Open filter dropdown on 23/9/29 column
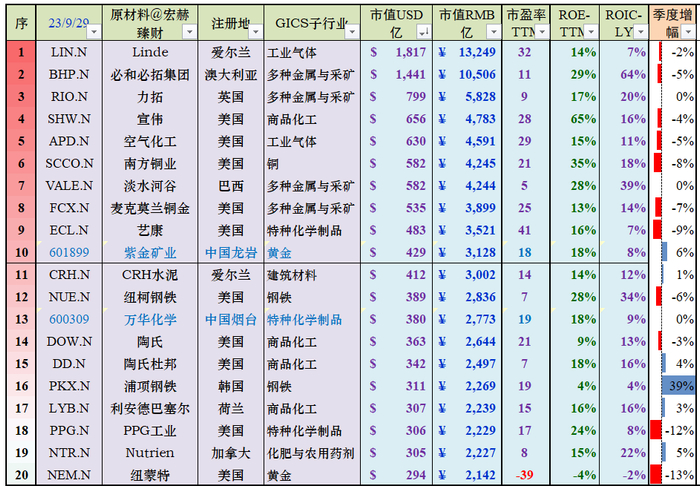The width and height of the screenshot is (700, 486). [x=94, y=32]
